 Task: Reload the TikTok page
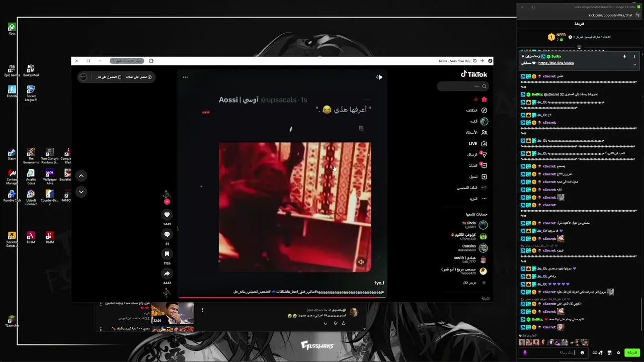point(474,61)
